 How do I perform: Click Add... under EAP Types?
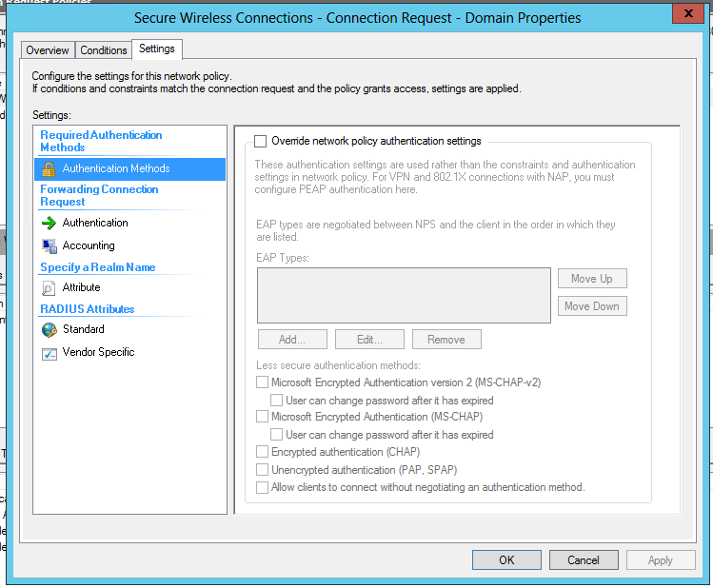point(292,340)
